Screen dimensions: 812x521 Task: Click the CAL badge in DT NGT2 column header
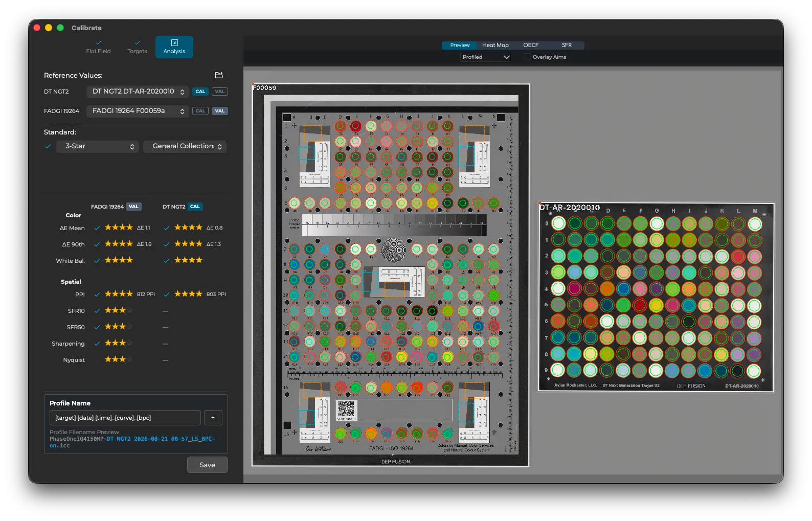(x=195, y=207)
